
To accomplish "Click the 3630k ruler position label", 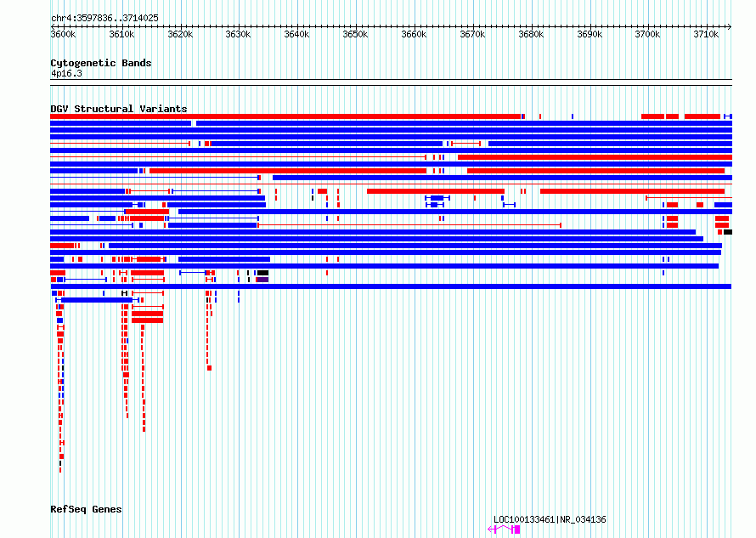I will tap(238, 34).
